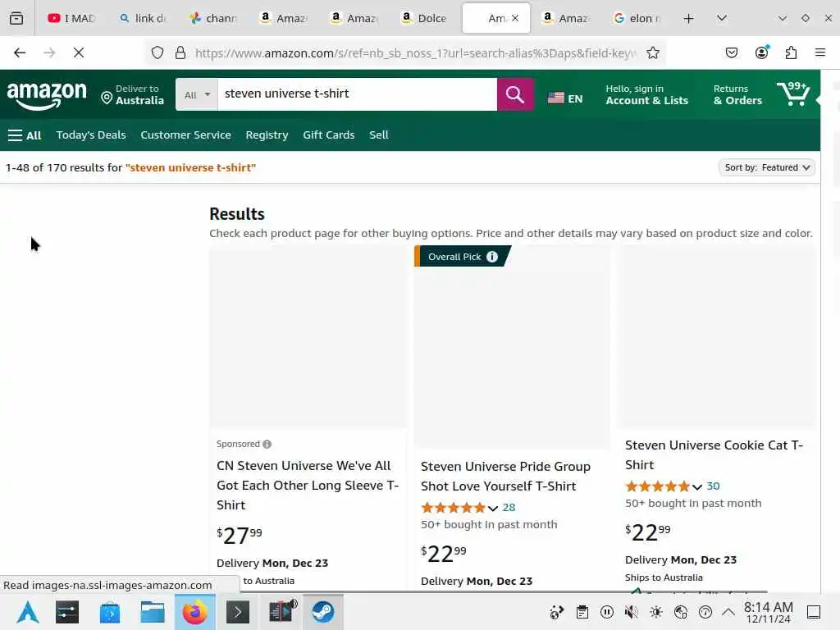Viewport: 840px width, 630px height.
Task: Switch to the link d search tab
Action: [143, 18]
